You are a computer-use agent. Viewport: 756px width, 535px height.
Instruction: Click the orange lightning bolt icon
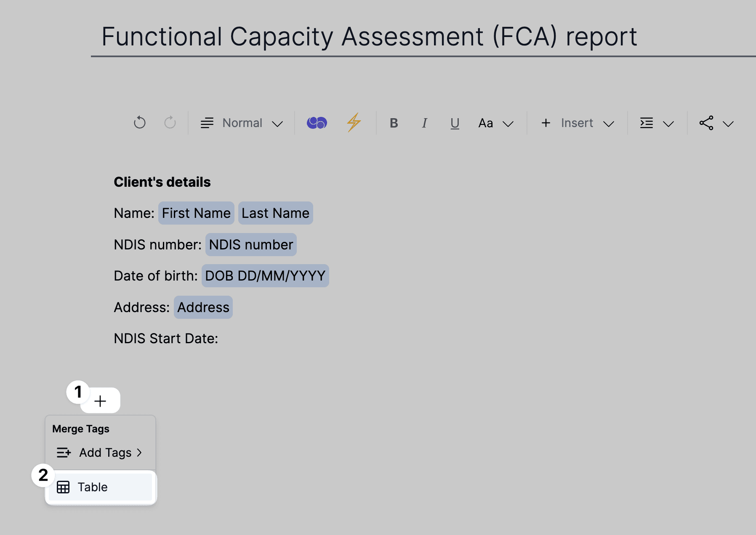tap(354, 123)
